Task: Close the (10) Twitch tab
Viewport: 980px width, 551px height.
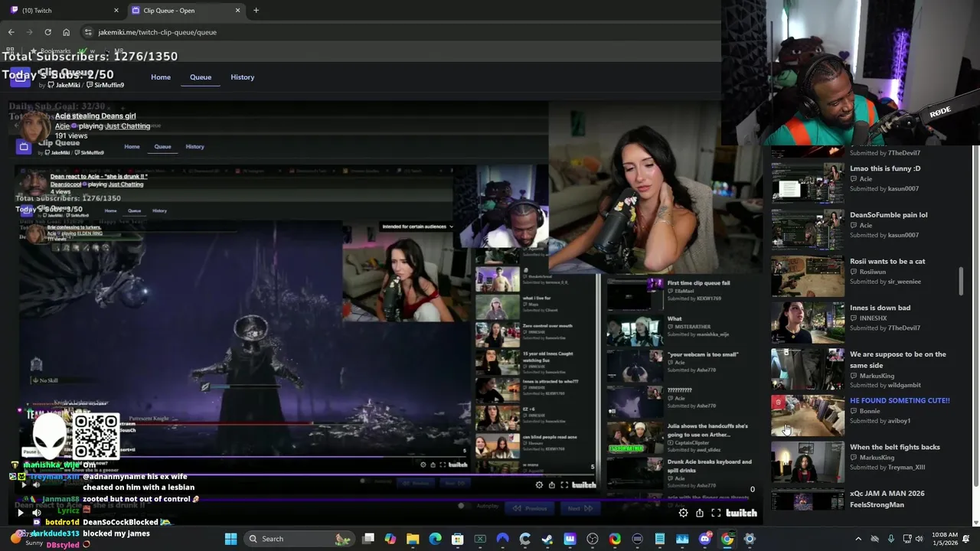Action: click(116, 10)
